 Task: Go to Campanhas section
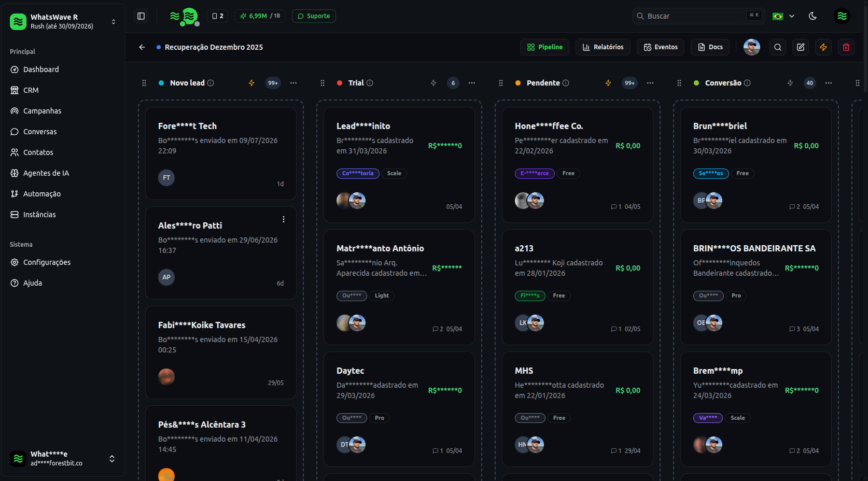(62, 111)
